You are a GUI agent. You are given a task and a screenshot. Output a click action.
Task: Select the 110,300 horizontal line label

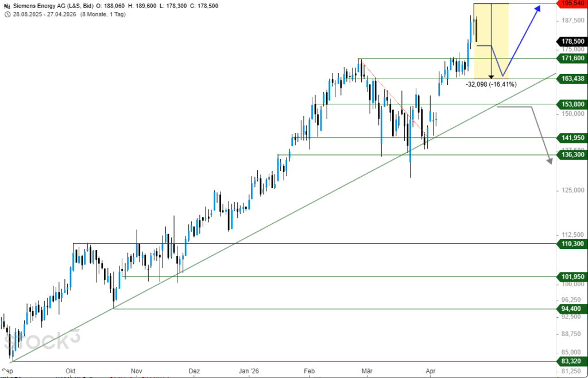point(572,244)
